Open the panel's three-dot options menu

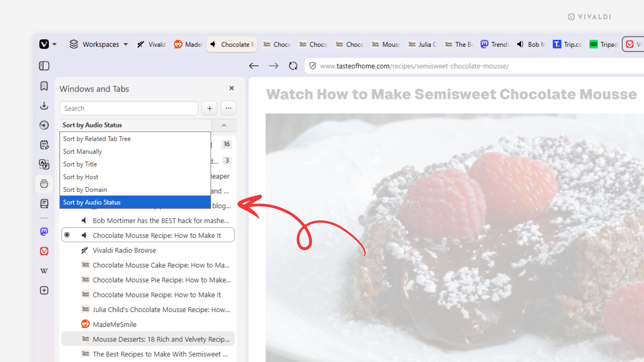tap(228, 108)
